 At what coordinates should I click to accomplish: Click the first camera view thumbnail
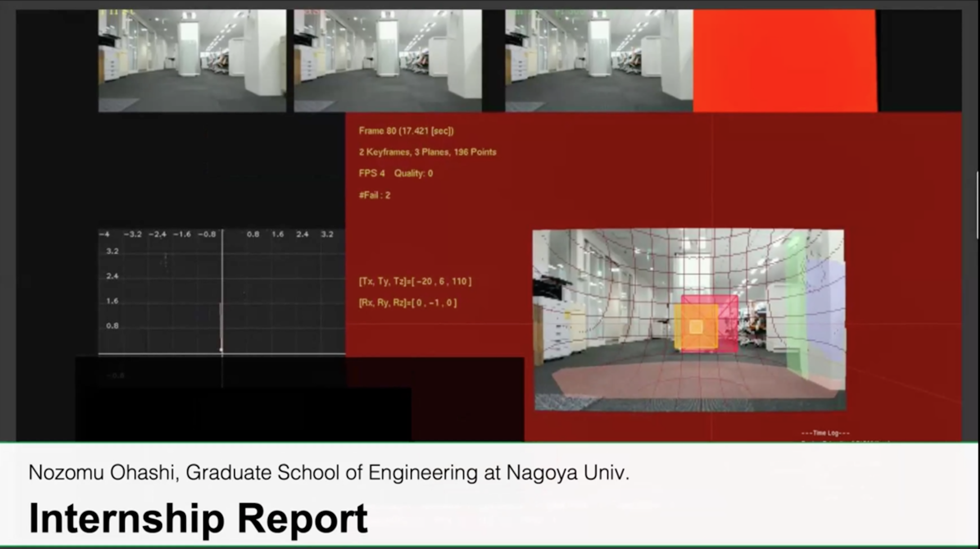pyautogui.click(x=192, y=61)
